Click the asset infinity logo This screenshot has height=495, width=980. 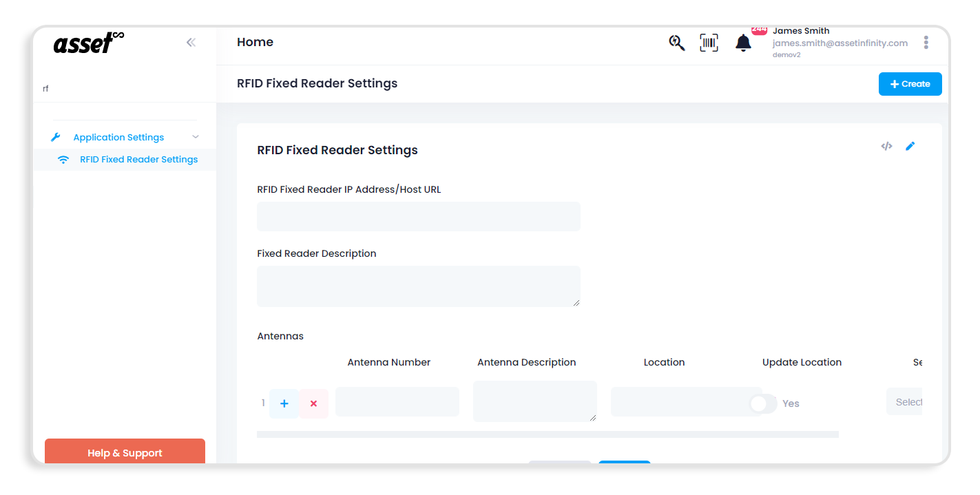[x=88, y=43]
